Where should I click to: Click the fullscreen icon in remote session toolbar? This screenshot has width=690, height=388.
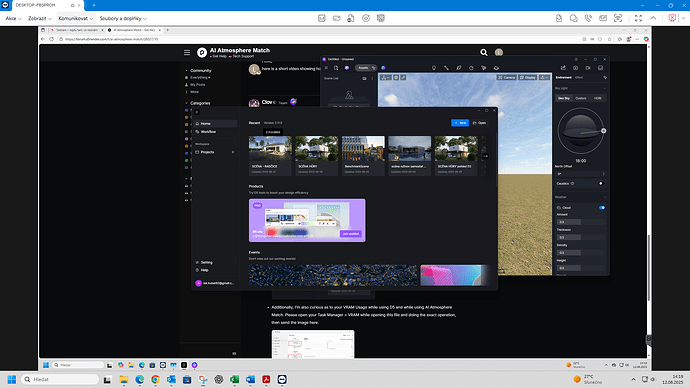coord(638,18)
